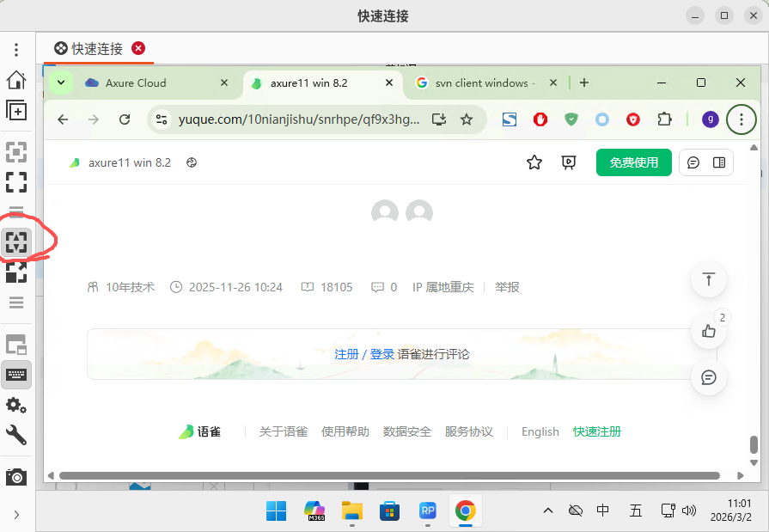The image size is (769, 532).
Task: Expand the sidebar with the bottom chevron
Action: 16,514
